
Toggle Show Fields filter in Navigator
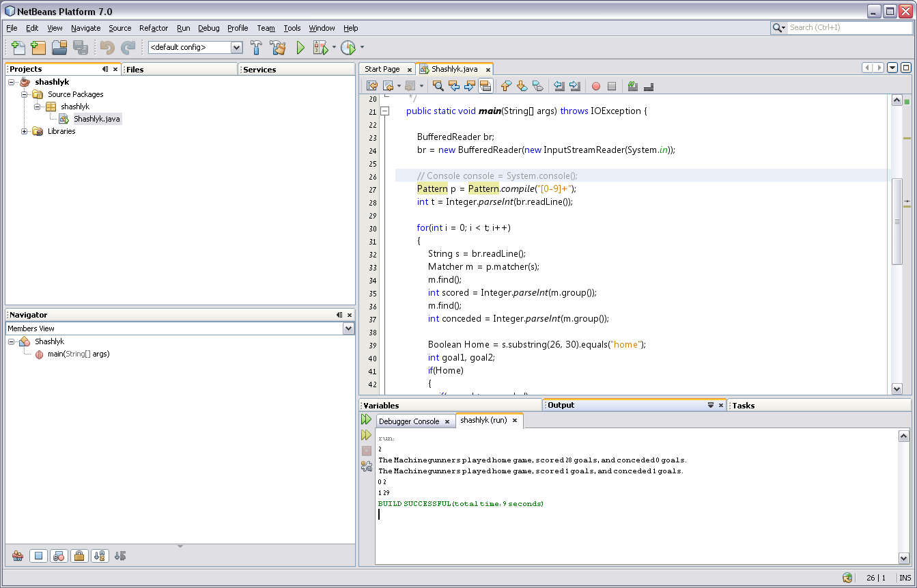click(x=39, y=556)
